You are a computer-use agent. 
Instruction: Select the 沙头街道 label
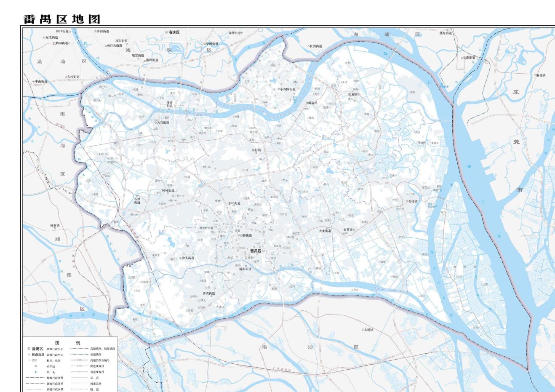[188, 258]
